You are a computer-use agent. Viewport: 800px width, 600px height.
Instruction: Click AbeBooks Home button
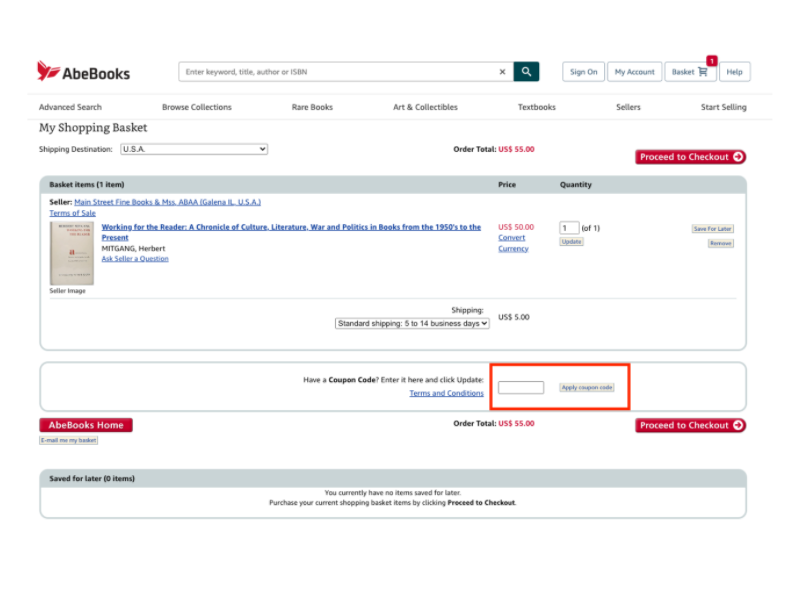click(x=86, y=425)
